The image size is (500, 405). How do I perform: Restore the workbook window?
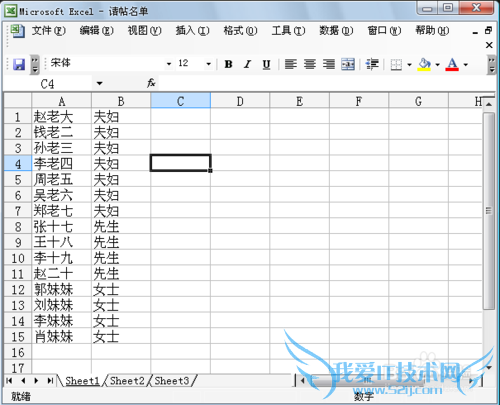[488, 31]
